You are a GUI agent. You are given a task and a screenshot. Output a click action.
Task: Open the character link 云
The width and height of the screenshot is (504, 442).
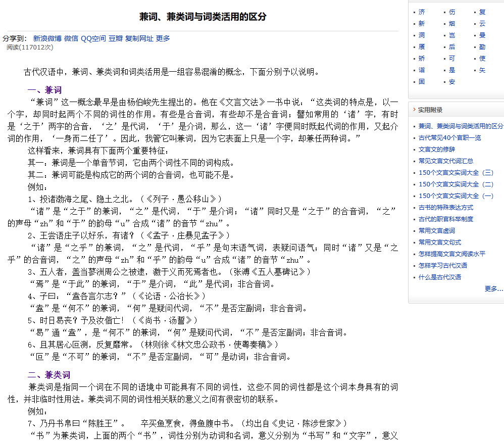(482, 24)
